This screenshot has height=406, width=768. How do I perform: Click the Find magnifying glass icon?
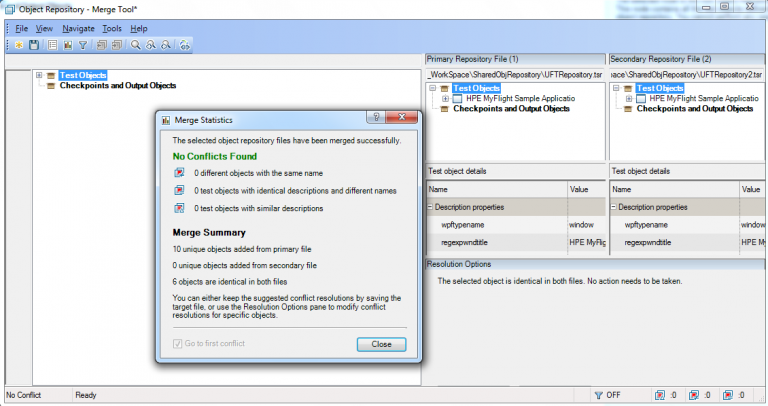pos(135,45)
